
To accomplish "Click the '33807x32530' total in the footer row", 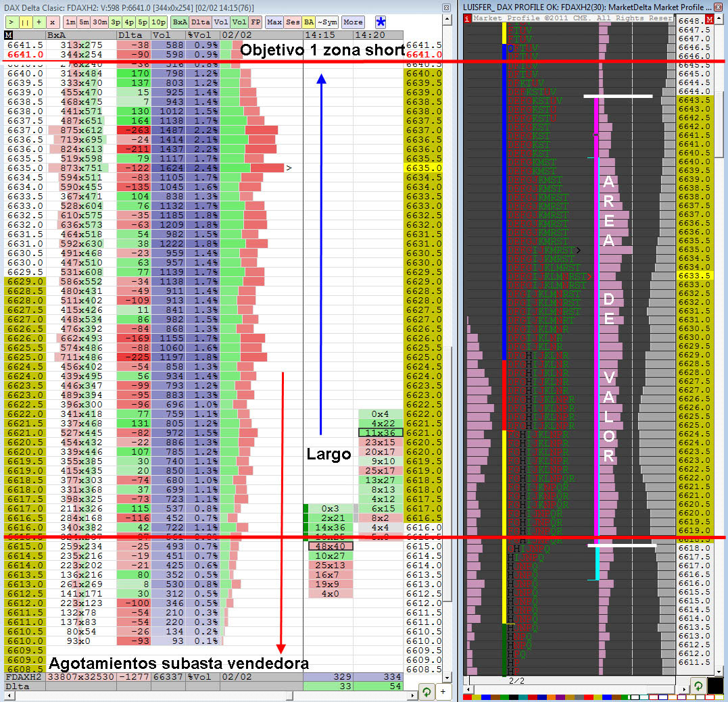I will pos(81,677).
